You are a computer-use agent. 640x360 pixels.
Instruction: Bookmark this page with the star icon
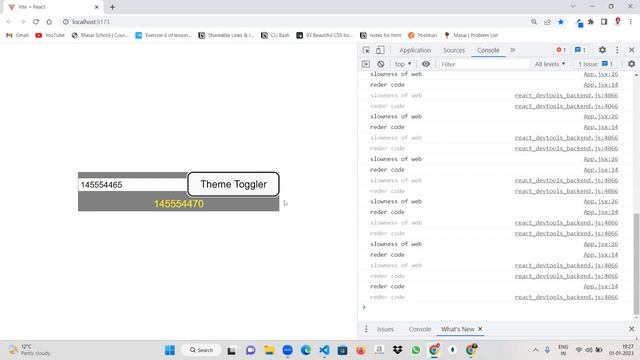(x=561, y=22)
